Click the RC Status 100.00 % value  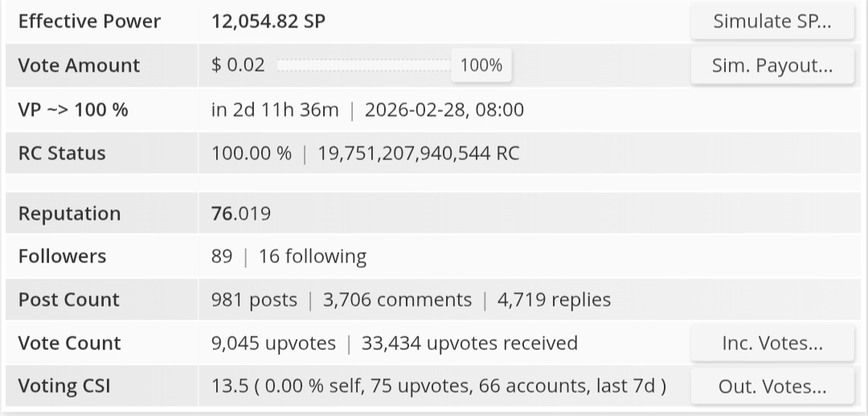tap(252, 153)
